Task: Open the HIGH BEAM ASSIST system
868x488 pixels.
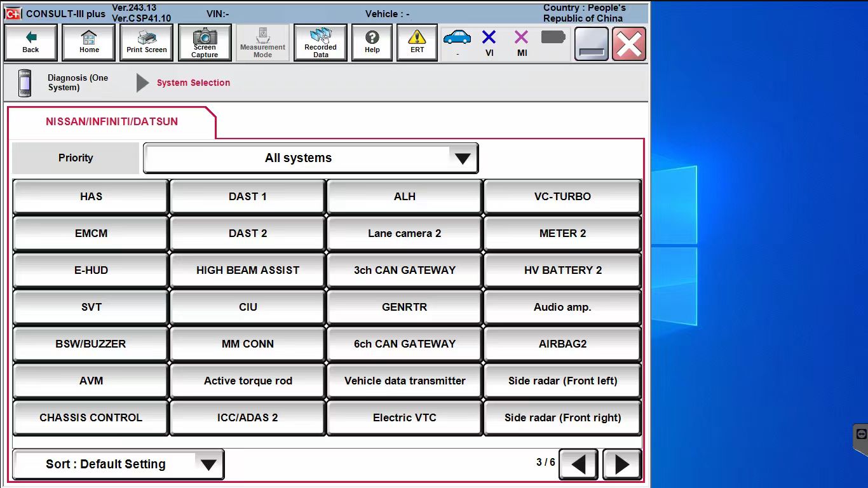Action: [248, 271]
